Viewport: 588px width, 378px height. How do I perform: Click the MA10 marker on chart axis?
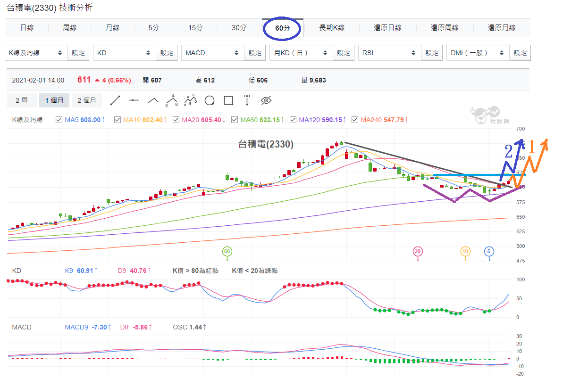click(465, 252)
